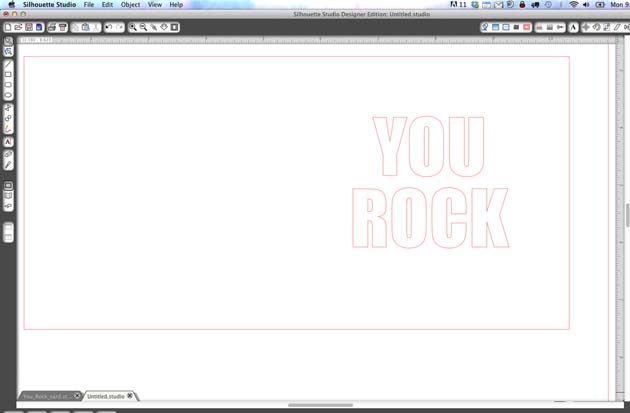Close the You_Rock_card tab

(77, 396)
